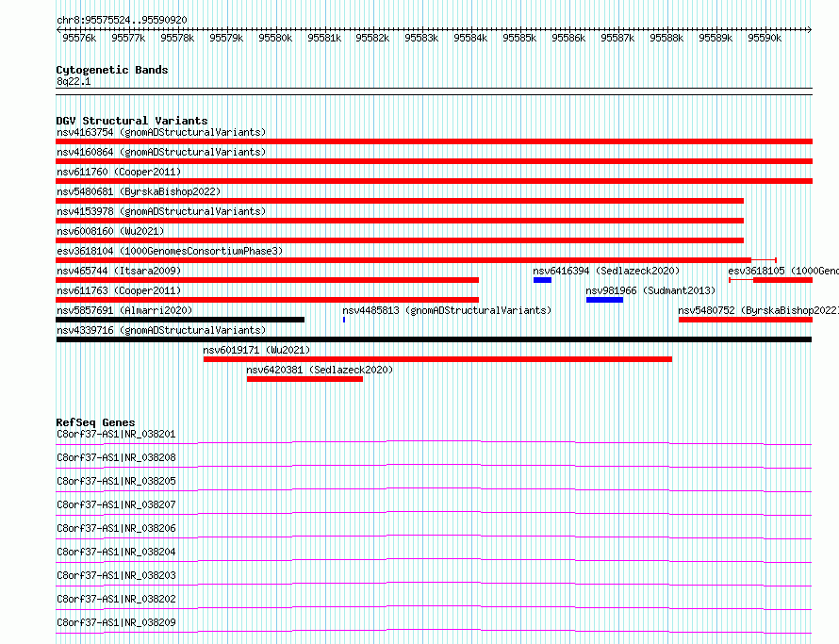Click the nsv4163754 gnomAD variant bar
Viewport: 839px width, 644px height.
pos(434,141)
